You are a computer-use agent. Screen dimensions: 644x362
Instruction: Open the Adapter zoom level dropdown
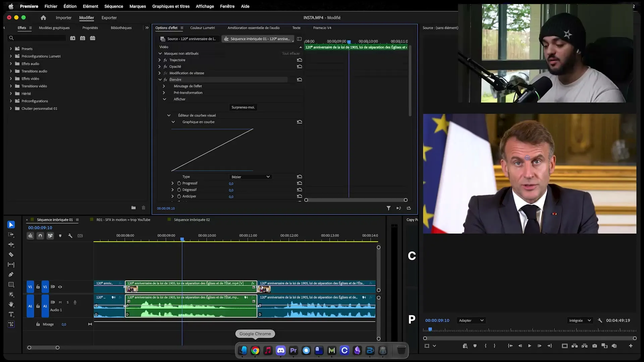[x=471, y=320]
